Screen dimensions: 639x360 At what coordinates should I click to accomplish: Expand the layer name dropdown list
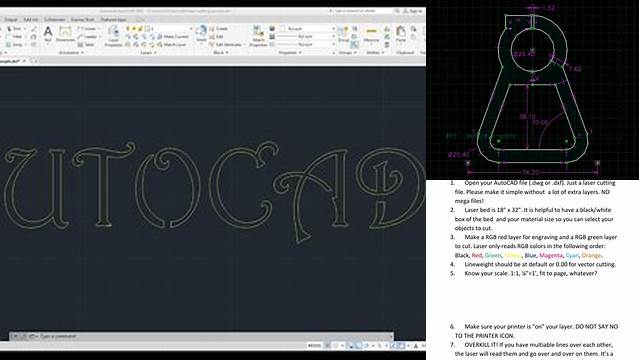(x=191, y=29)
